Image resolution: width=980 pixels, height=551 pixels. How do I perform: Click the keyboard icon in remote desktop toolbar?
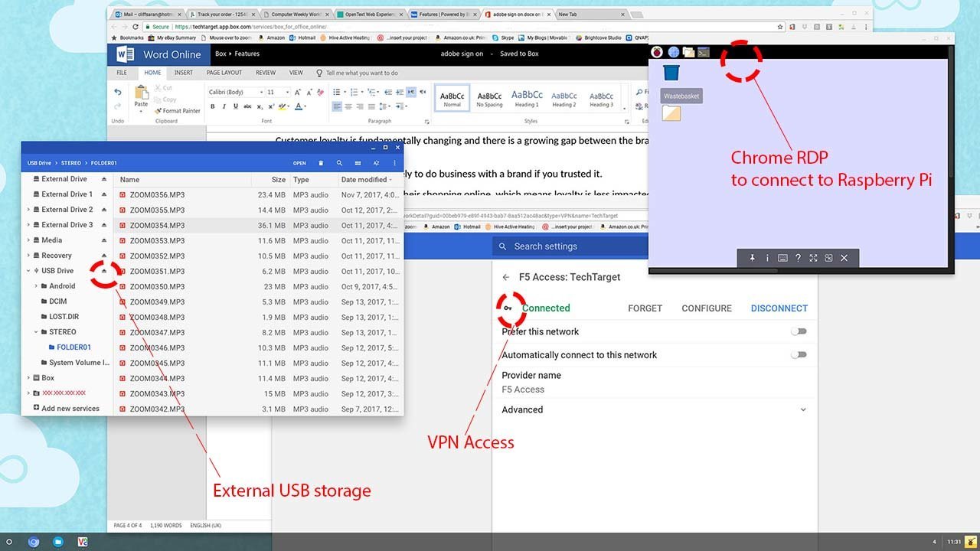(782, 258)
